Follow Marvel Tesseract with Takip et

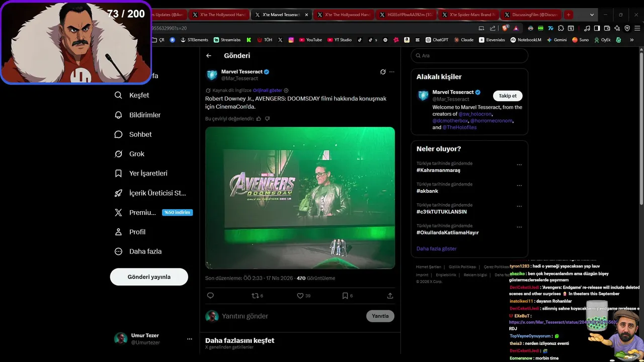point(508,96)
